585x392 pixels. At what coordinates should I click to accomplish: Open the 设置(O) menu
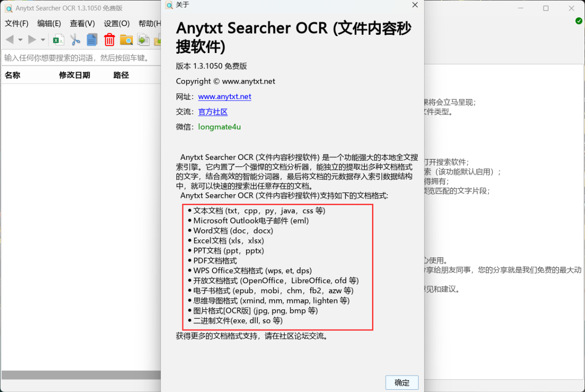tap(117, 23)
